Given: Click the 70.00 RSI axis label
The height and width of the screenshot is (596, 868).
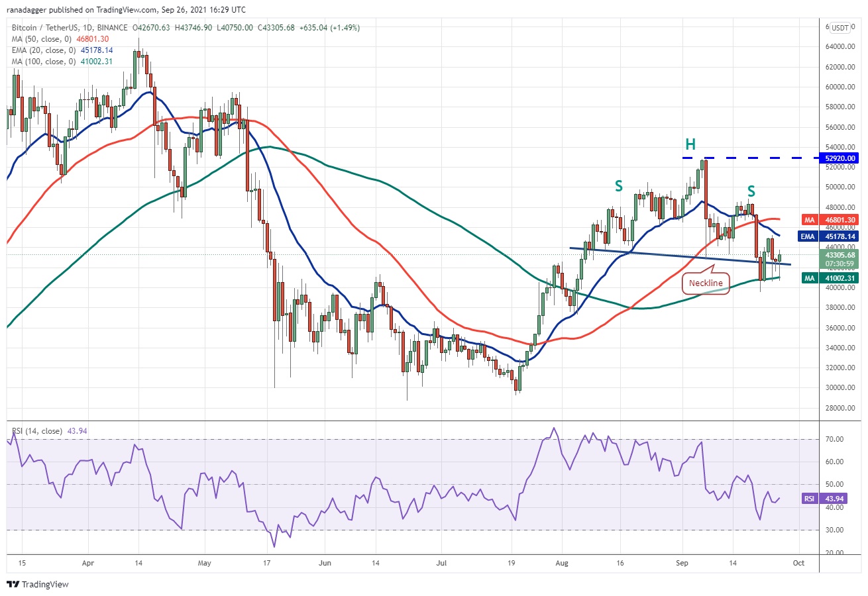Looking at the screenshot, I should click(833, 439).
